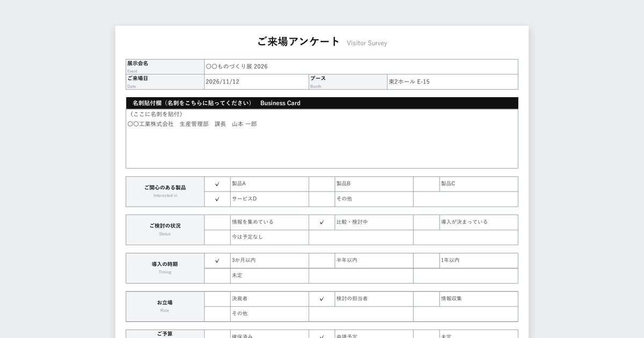Check the box beside 決裁者
The height and width of the screenshot is (338, 644).
pyautogui.click(x=217, y=299)
